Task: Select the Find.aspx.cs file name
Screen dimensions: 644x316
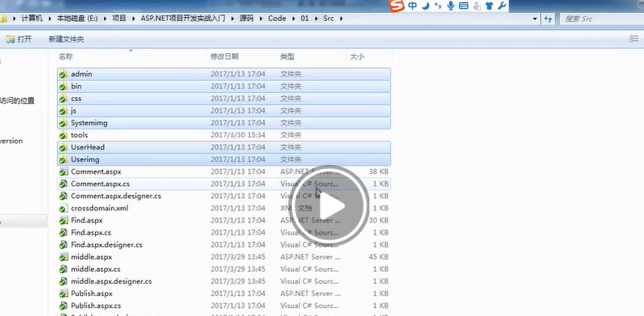Action: [91, 232]
